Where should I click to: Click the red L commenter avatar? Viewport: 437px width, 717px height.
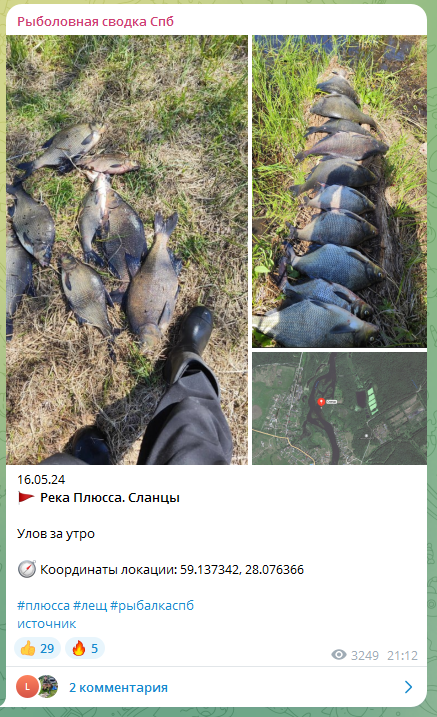click(27, 687)
